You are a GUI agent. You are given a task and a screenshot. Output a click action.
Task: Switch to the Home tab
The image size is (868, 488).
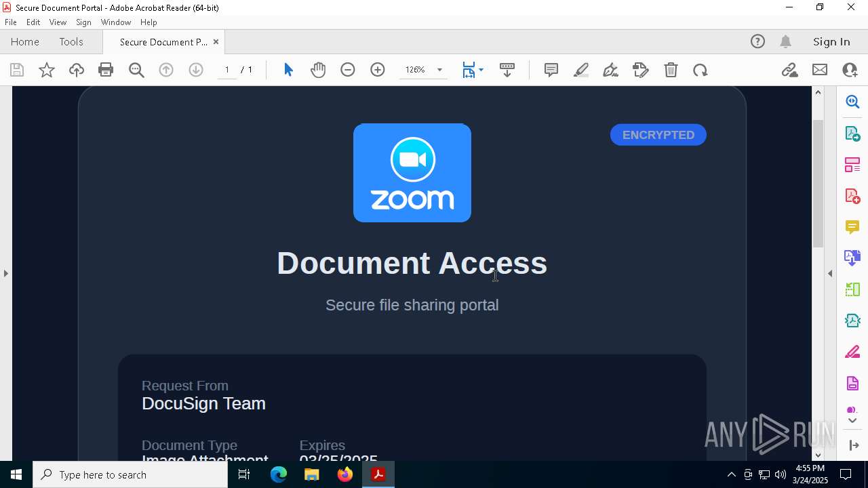[x=25, y=41]
